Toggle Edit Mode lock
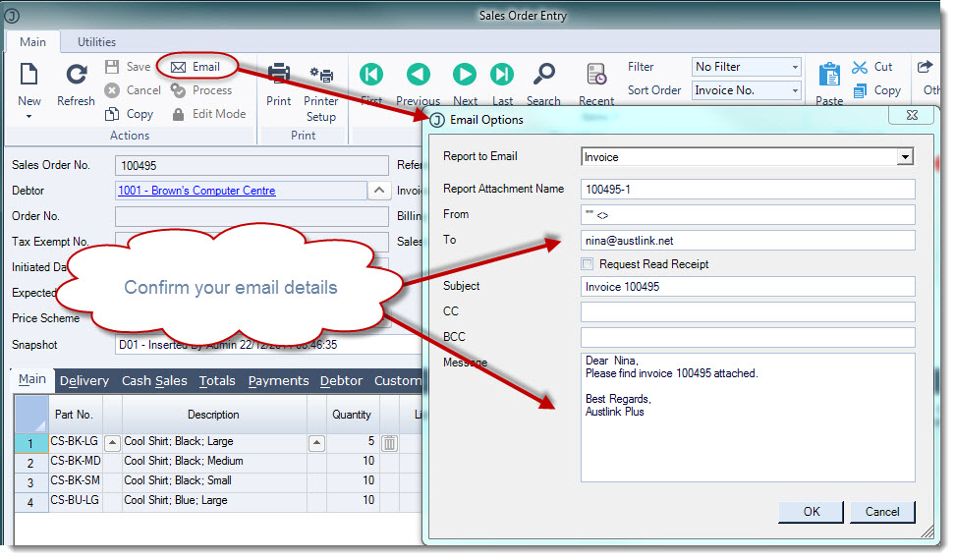 209,114
